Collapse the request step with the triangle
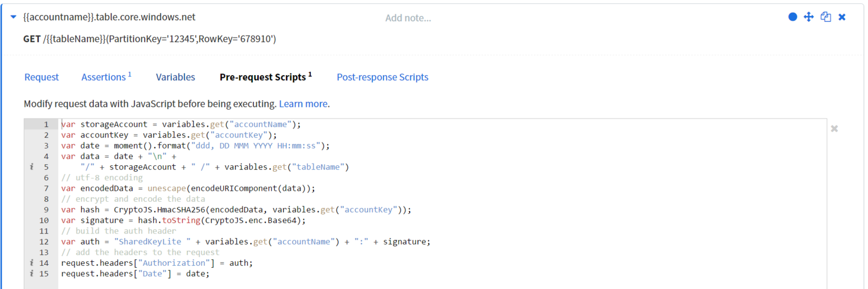Viewport: 868px width, 289px height. [13, 17]
